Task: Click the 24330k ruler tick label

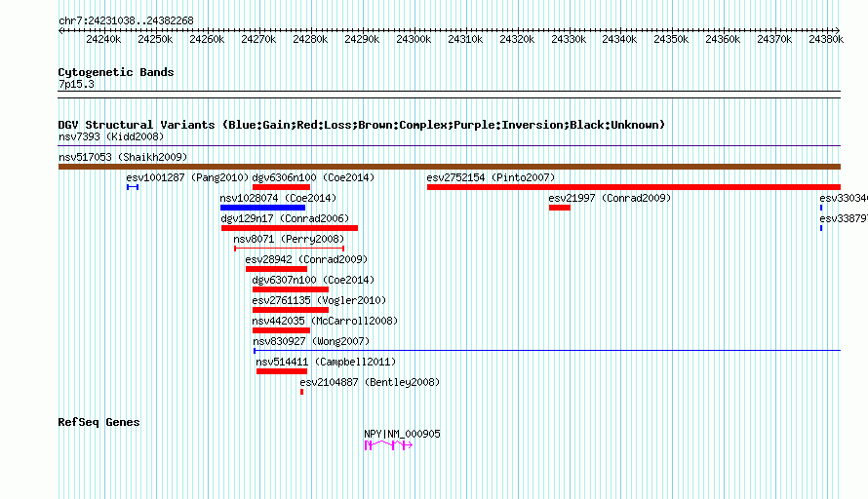Action: (569, 39)
